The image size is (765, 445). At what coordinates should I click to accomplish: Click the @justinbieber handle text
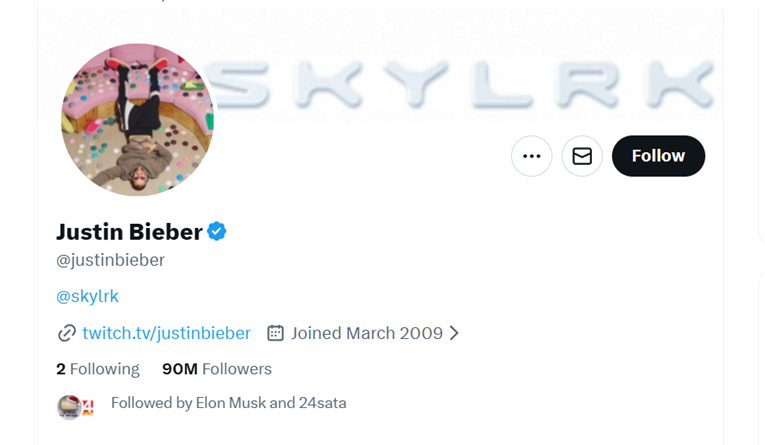110,260
